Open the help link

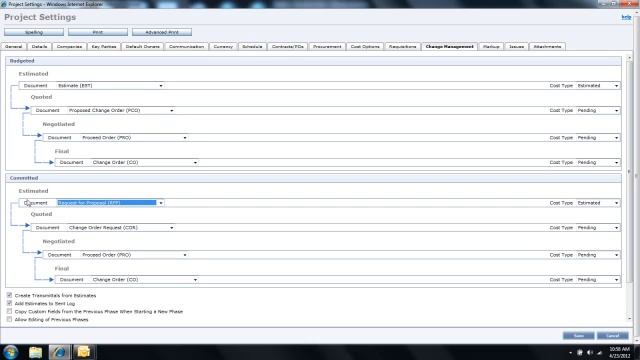point(626,17)
